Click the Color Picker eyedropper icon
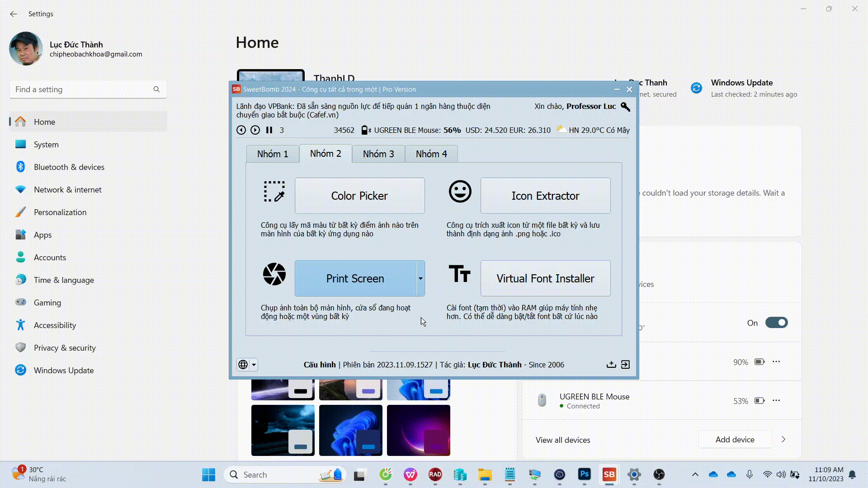The height and width of the screenshot is (488, 868). point(274,192)
